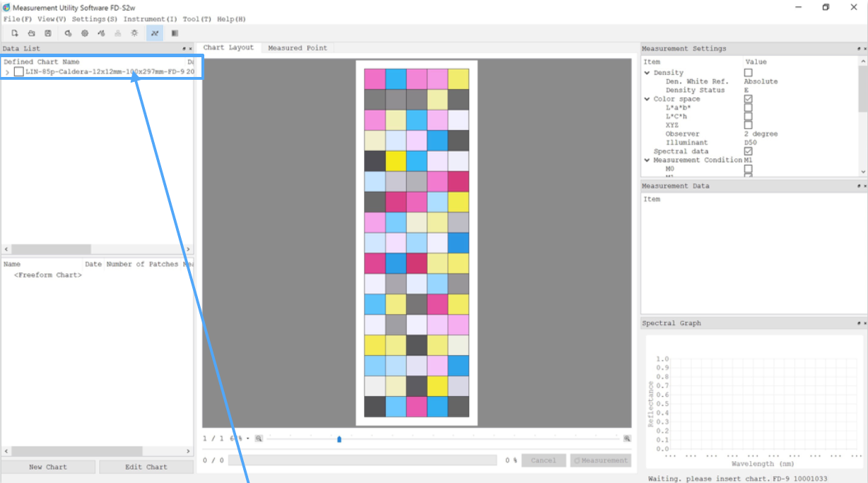Click the highlighted connection toolbar icon

[154, 33]
